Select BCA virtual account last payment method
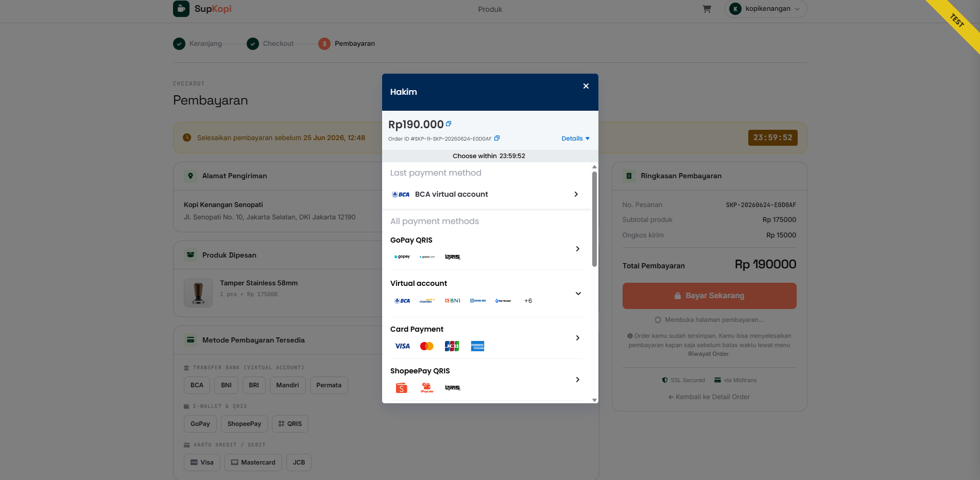The width and height of the screenshot is (980, 480). click(486, 194)
